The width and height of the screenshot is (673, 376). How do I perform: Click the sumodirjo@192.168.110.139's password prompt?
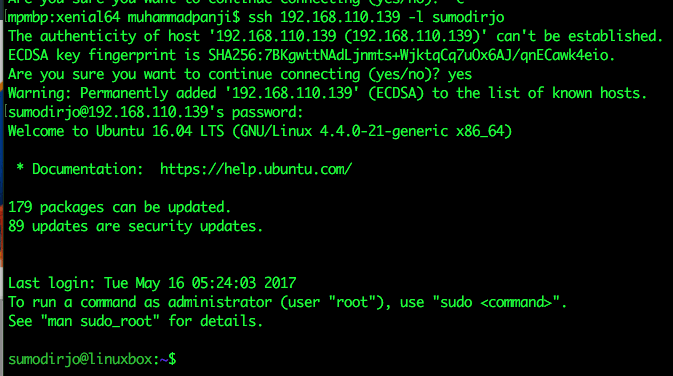[155, 112]
